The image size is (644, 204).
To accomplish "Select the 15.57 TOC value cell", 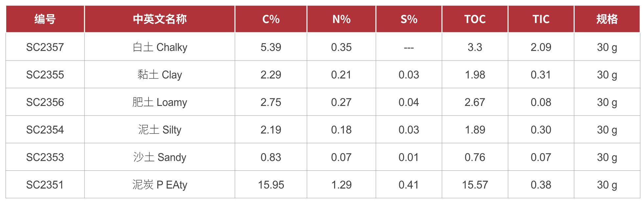I will click(475, 185).
